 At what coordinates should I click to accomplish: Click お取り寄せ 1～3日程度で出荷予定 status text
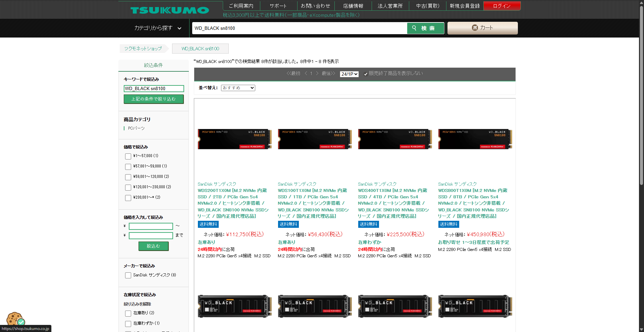(474, 242)
